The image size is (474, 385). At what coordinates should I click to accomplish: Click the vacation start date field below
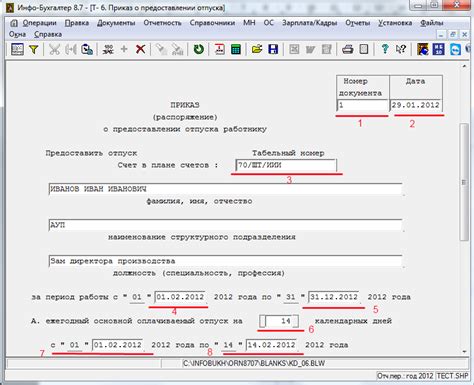[x=118, y=345]
